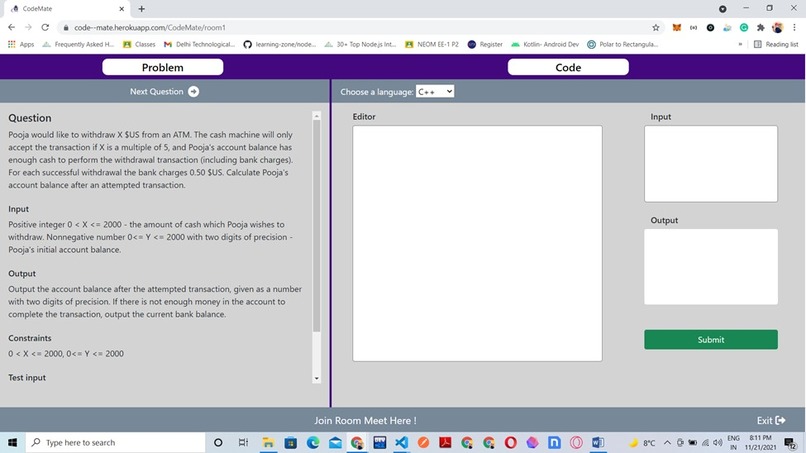
Task: Click inside the Output text box
Action: [x=711, y=266]
